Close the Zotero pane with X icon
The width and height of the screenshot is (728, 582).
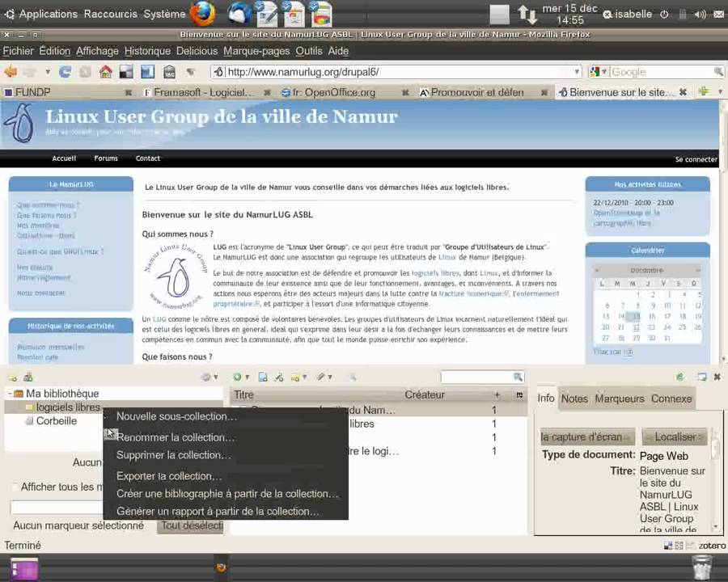717,377
